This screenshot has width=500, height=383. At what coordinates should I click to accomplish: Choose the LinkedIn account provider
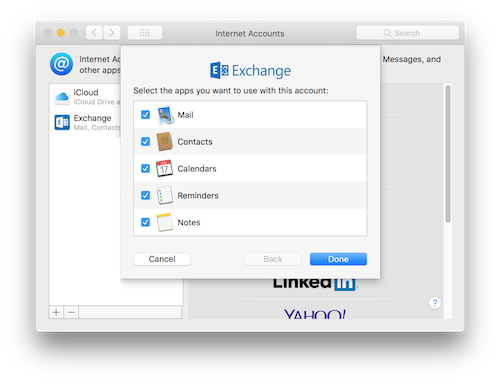tap(315, 284)
